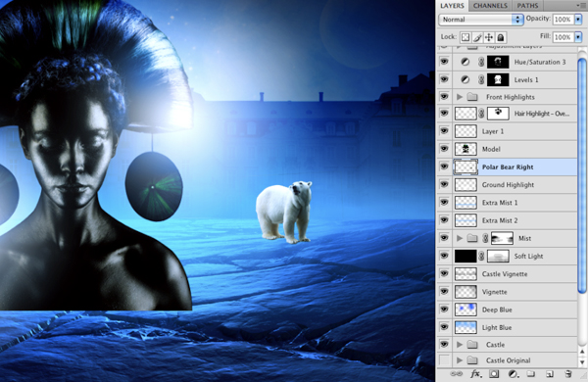The height and width of the screenshot is (382, 588).
Task: Open the blend mode dropdown
Action: coord(481,20)
